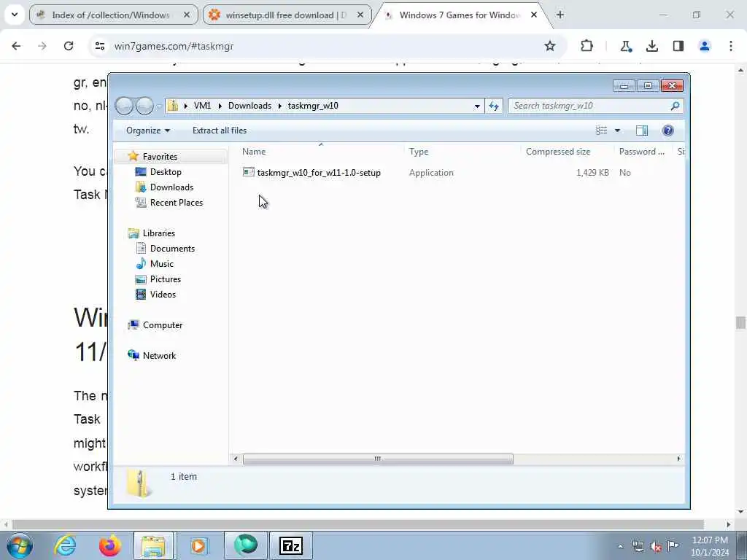Expand the address bar history dropdown
The image size is (747, 560).
pyautogui.click(x=477, y=106)
